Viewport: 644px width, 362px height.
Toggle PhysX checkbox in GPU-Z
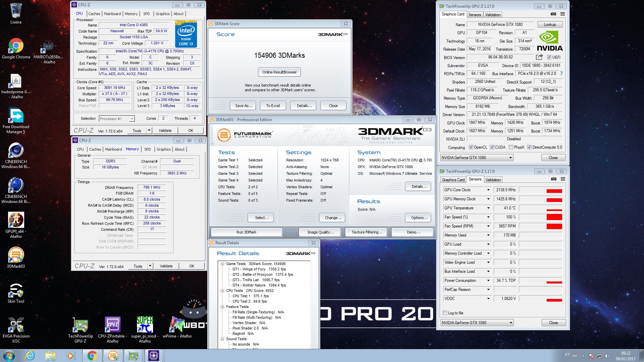pyautogui.click(x=511, y=147)
